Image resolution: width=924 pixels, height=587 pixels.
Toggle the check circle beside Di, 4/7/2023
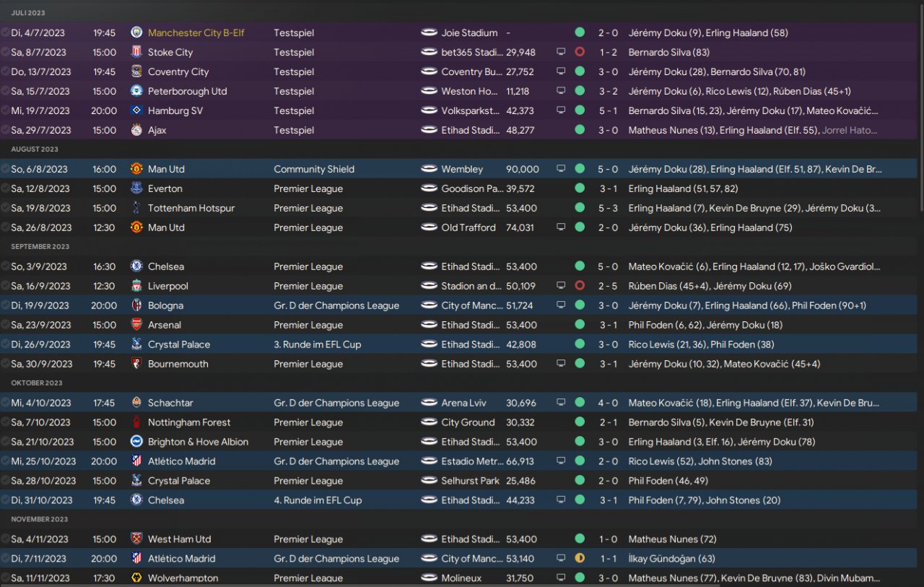(5, 32)
